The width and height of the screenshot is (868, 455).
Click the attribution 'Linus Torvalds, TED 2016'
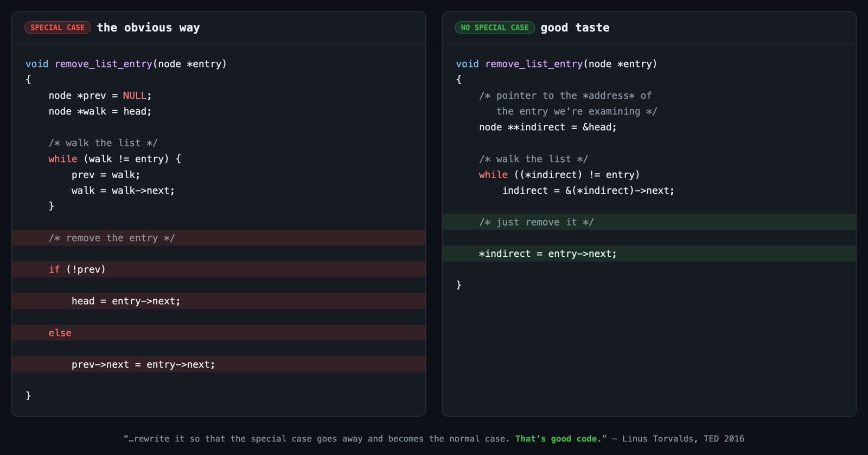click(x=683, y=439)
